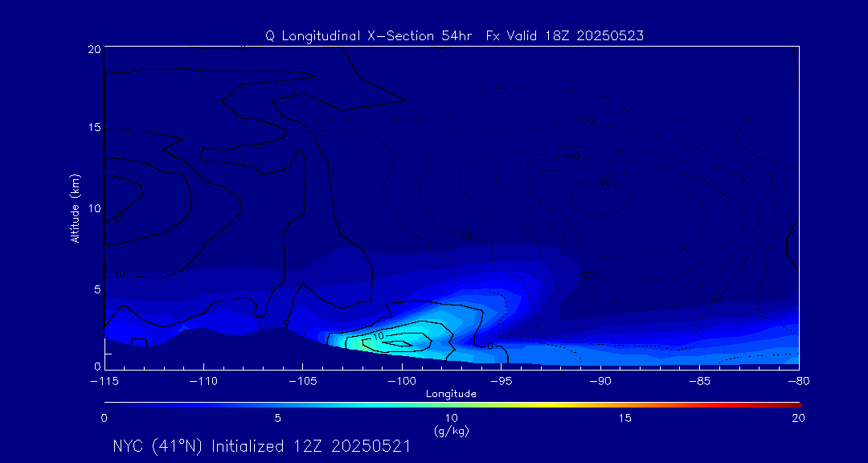Screen dimensions: 868x463
Task: Click altitude axis tick label "15"
Action: pyautogui.click(x=94, y=128)
